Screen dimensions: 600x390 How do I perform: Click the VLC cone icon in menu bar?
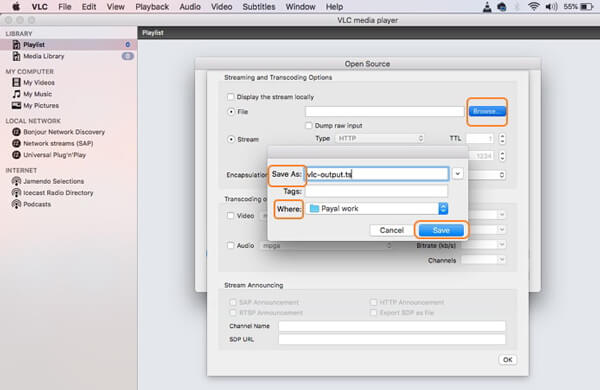pyautogui.click(x=487, y=7)
